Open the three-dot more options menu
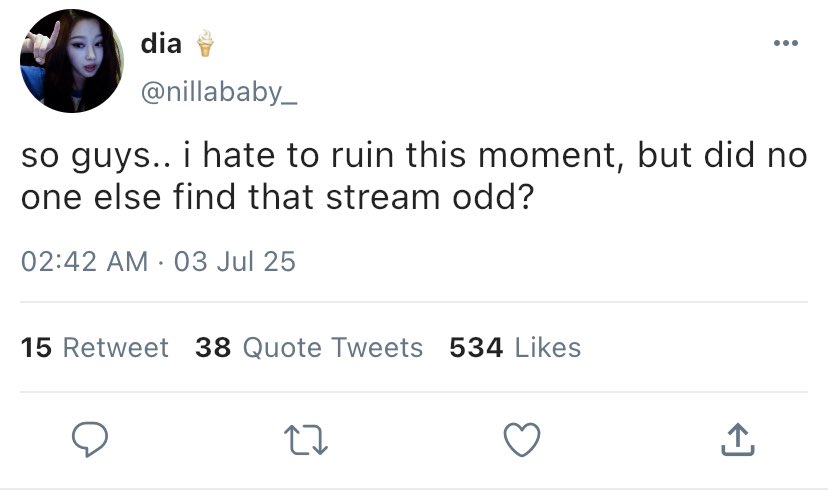Screen dimensions: 828x493 click(x=787, y=43)
